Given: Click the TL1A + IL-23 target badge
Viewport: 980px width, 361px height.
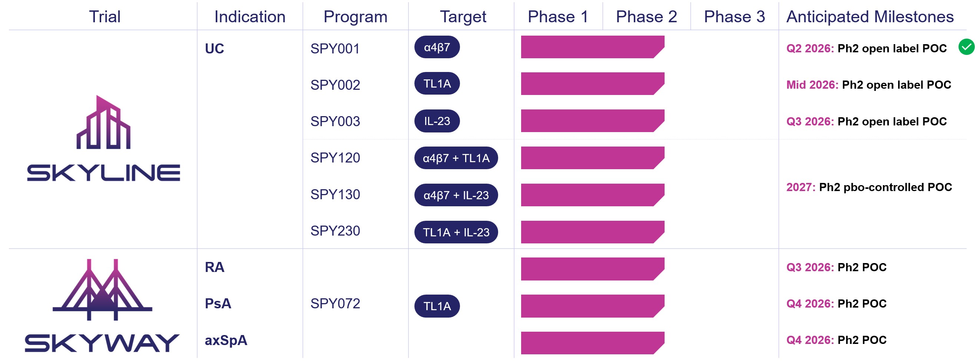Looking at the screenshot, I should click(456, 232).
